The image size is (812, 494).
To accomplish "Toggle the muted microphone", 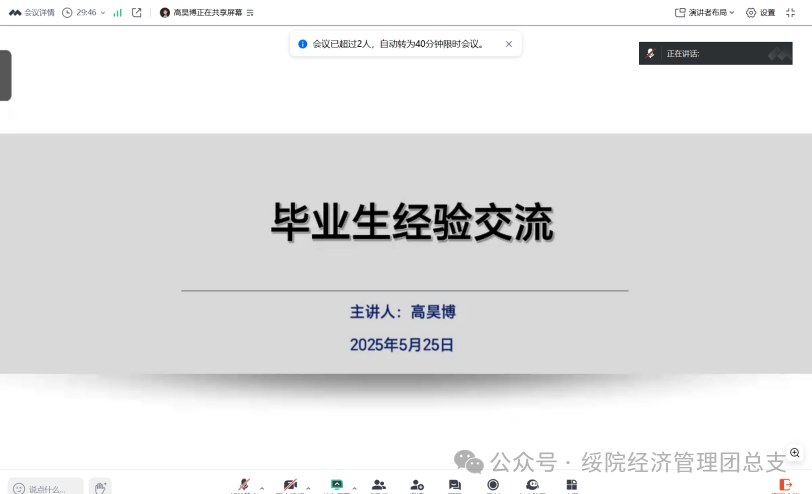I will tap(244, 485).
